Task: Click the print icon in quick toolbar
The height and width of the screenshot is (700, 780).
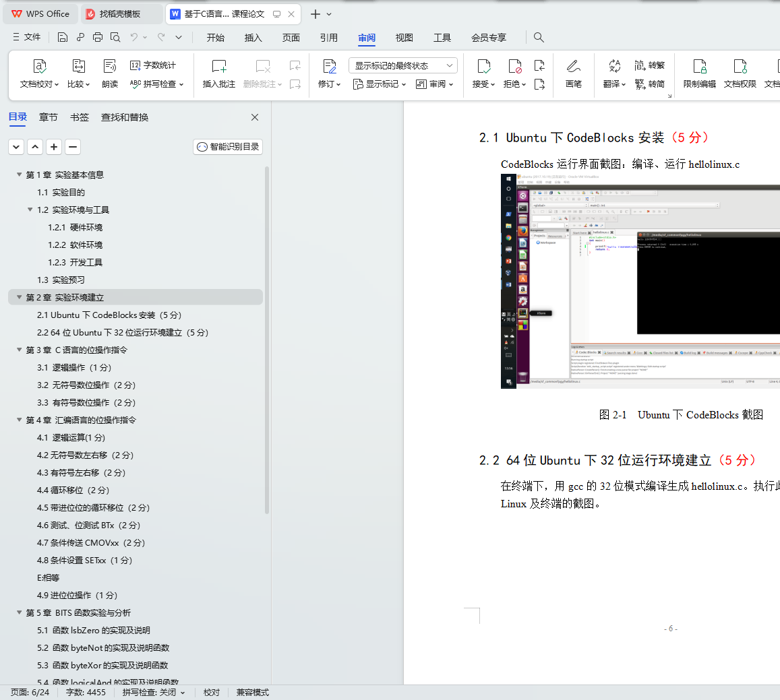Action: tap(98, 37)
